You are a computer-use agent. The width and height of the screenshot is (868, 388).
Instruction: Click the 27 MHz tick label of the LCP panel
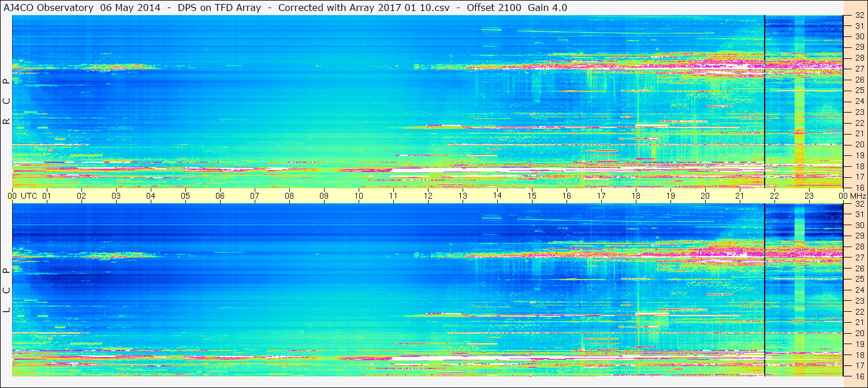859,258
